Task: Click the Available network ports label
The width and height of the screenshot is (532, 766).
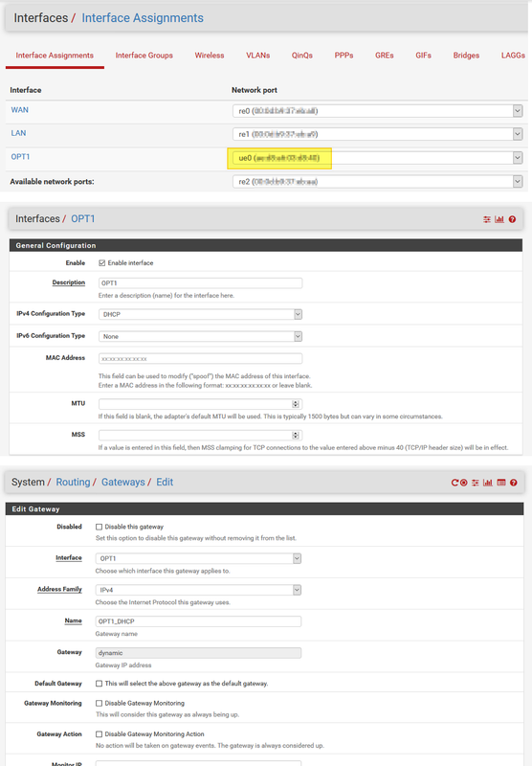Action: click(x=53, y=182)
